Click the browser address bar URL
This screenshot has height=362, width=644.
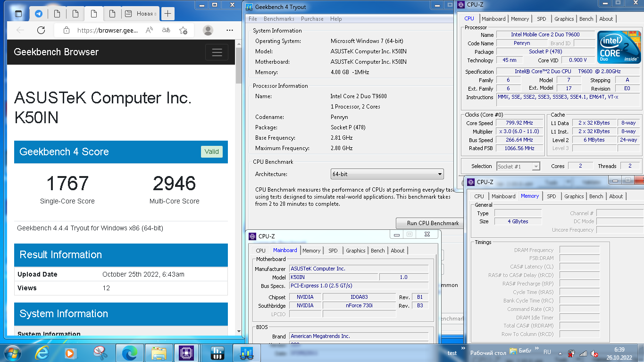108,30
